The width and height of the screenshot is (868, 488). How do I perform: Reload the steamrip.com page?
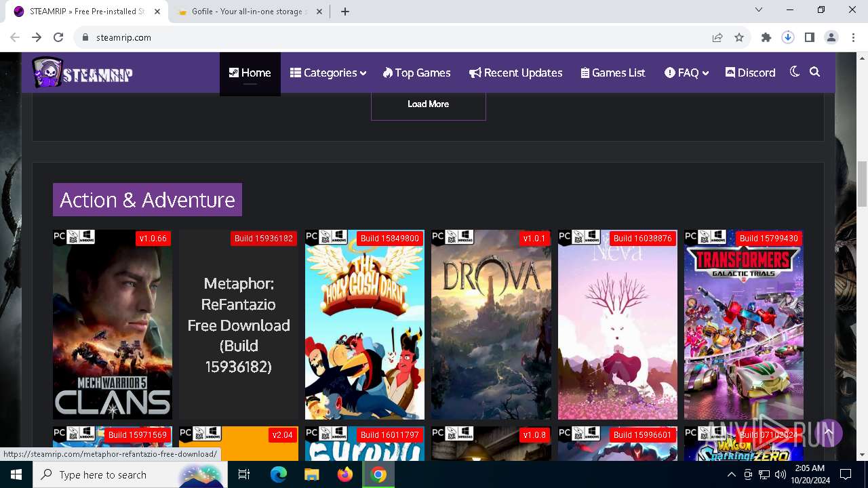click(58, 37)
